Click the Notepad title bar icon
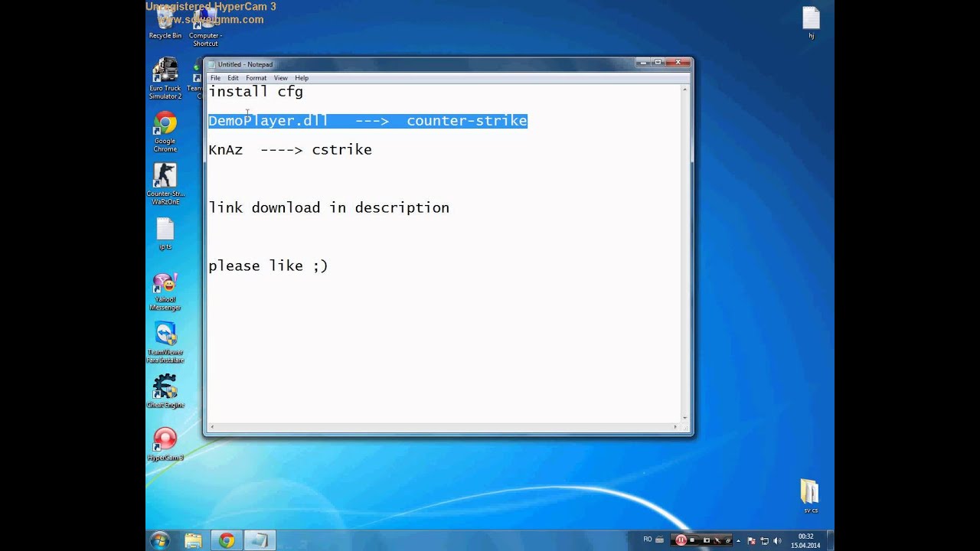This screenshot has width=980, height=551. [x=212, y=64]
